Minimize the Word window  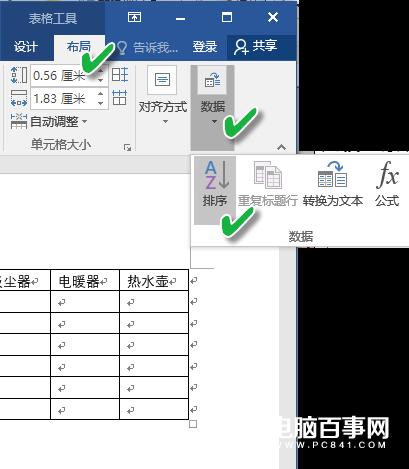coord(180,19)
